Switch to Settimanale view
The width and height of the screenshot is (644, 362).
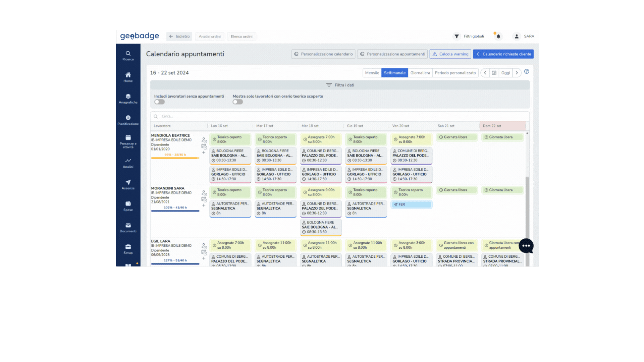coord(394,73)
